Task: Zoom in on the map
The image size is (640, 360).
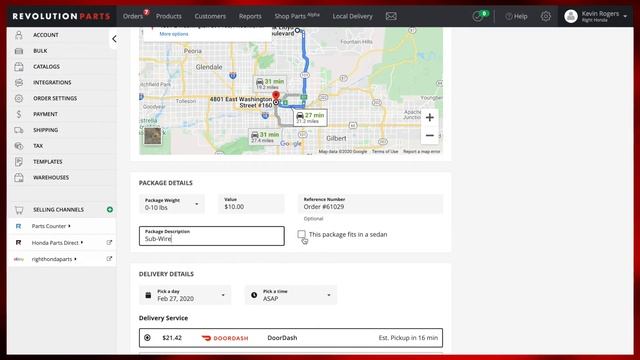Action: coord(429,118)
